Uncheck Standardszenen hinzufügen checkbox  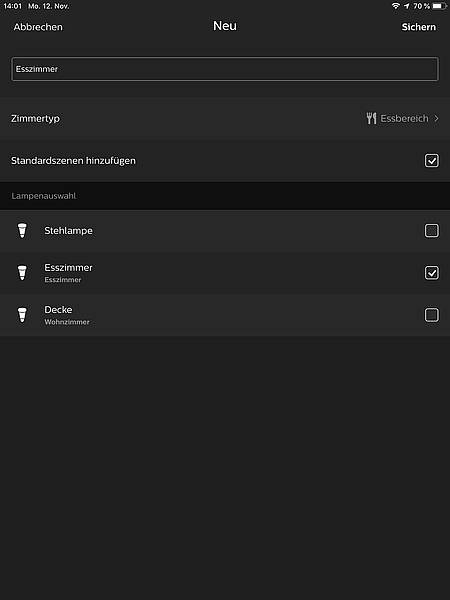[432, 161]
